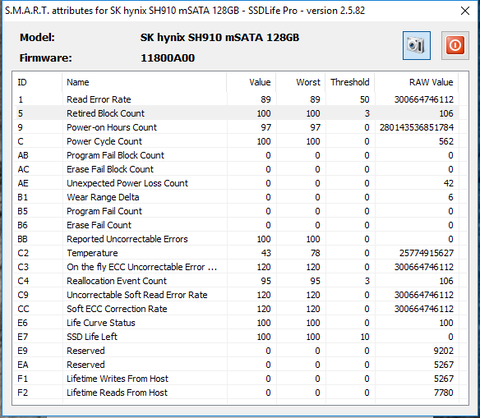The height and width of the screenshot is (418, 480).
Task: Click the Threshold column header
Action: (350, 82)
